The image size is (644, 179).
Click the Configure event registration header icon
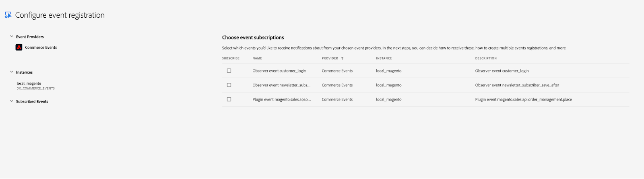(x=8, y=15)
